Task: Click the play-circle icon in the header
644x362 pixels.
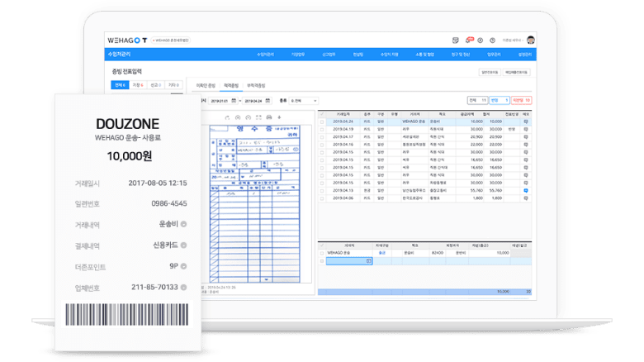Action: (x=481, y=40)
